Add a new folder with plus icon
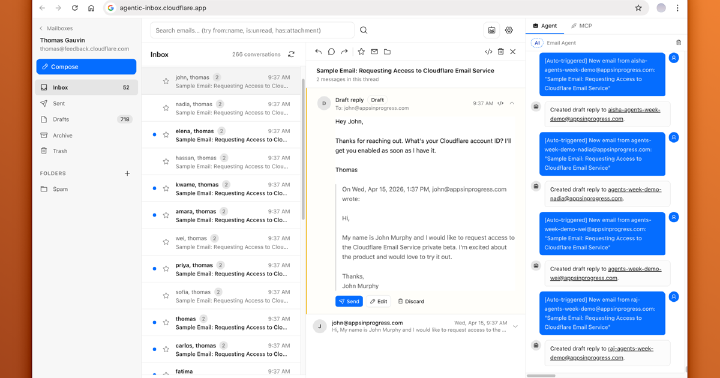This screenshot has width=720, height=378. pos(127,174)
